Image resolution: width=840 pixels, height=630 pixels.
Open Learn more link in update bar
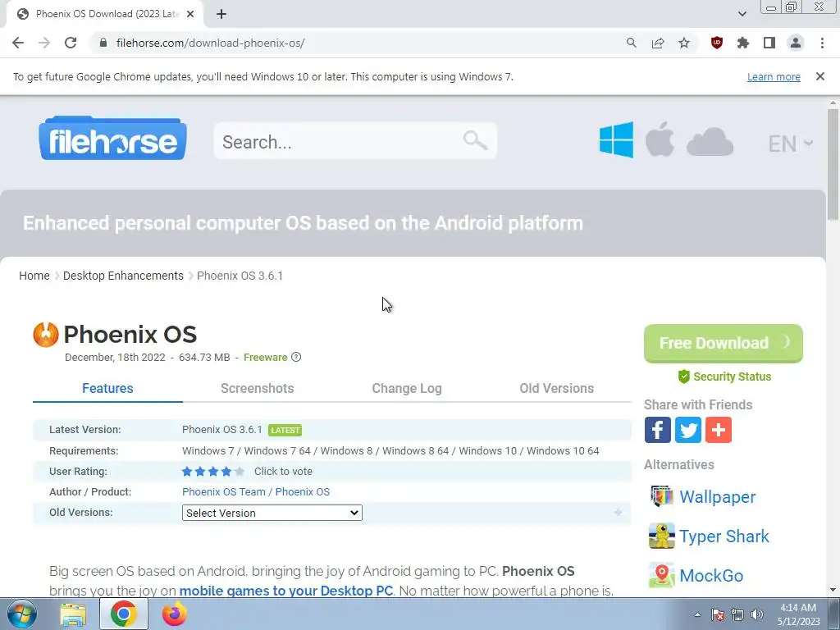(x=774, y=76)
